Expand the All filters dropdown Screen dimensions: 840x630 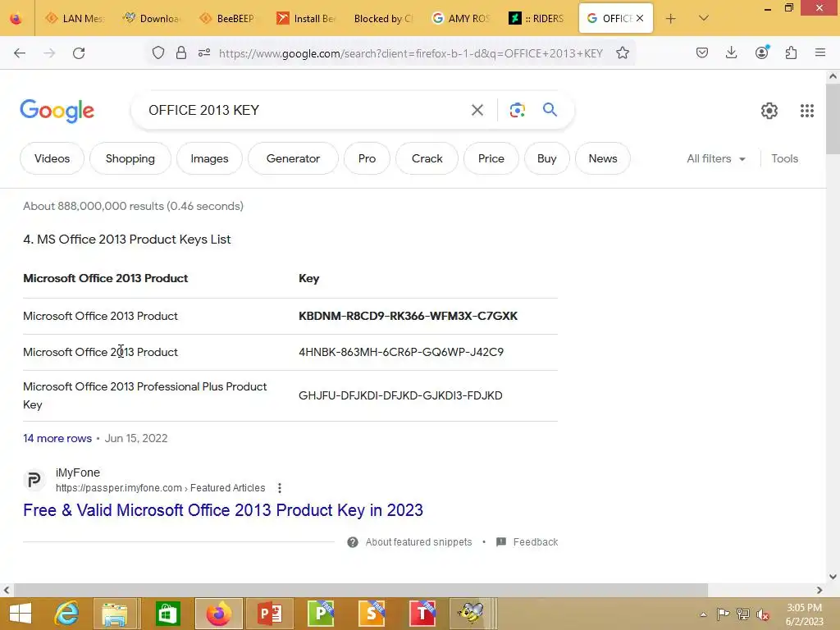coord(716,158)
